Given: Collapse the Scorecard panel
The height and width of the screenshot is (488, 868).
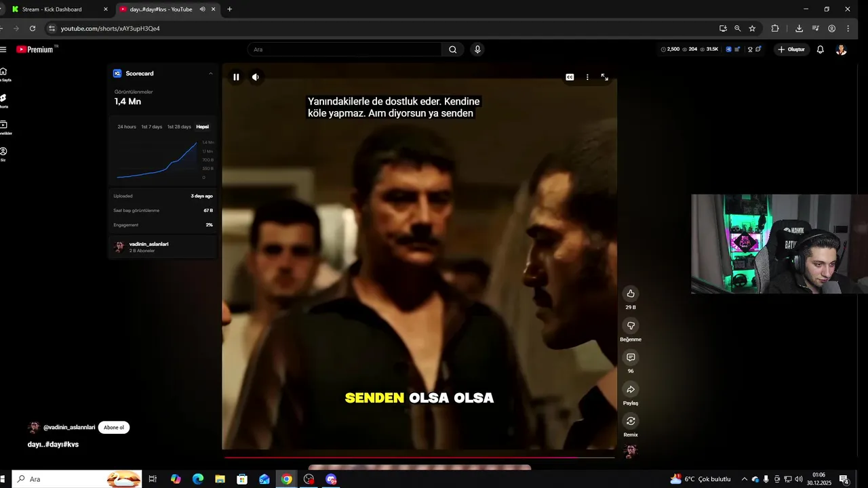Looking at the screenshot, I should (x=211, y=73).
